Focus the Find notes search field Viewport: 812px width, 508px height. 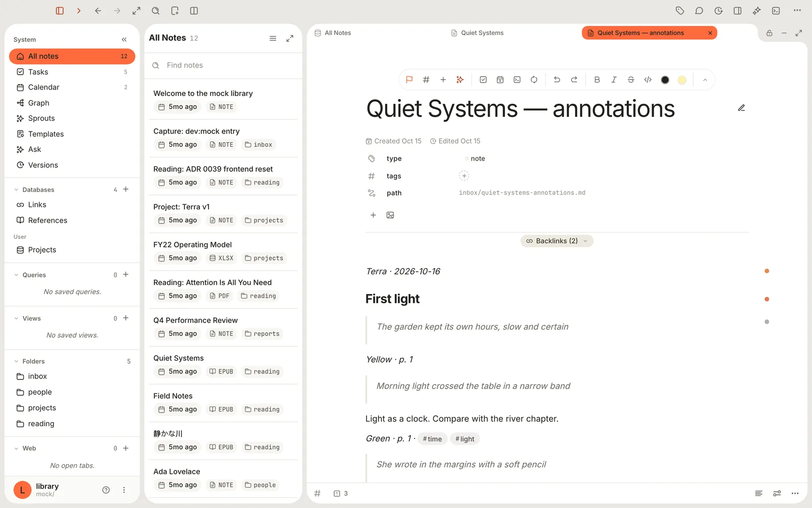223,66
